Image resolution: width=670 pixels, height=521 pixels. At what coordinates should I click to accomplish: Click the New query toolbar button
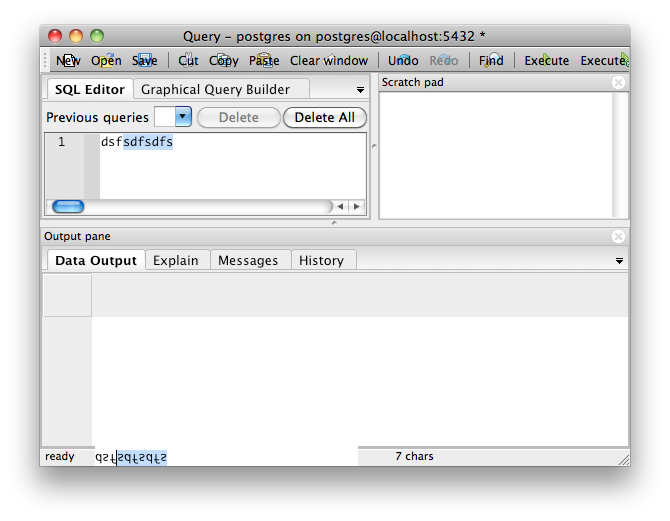tap(67, 60)
